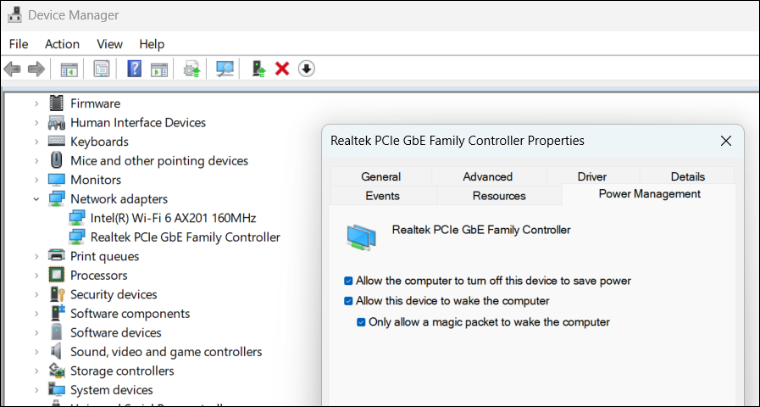This screenshot has width=760, height=407.
Task: Expand the Human Interface Devices node
Action: [36, 123]
